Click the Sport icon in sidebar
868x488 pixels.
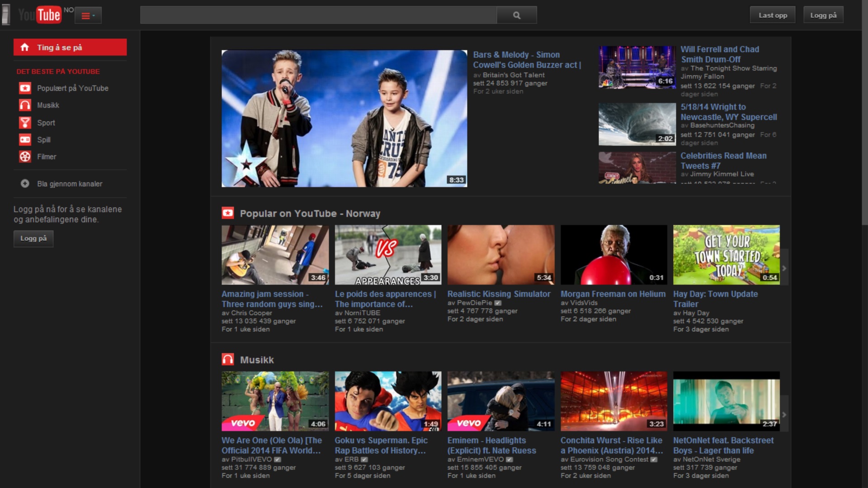[x=25, y=122]
